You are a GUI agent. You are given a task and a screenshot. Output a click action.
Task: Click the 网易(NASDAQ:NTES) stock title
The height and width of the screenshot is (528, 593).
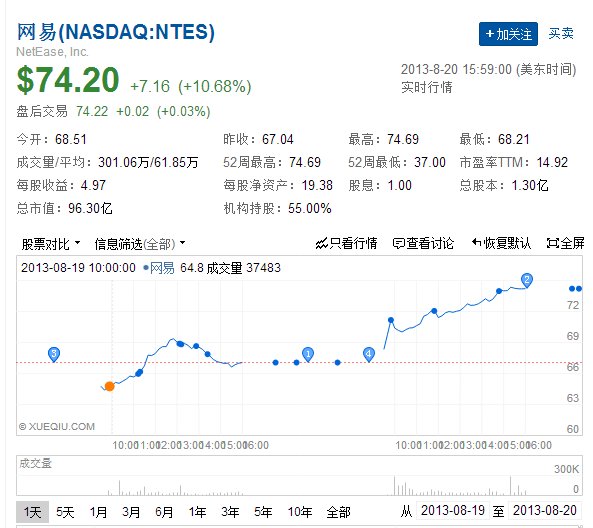point(116,32)
